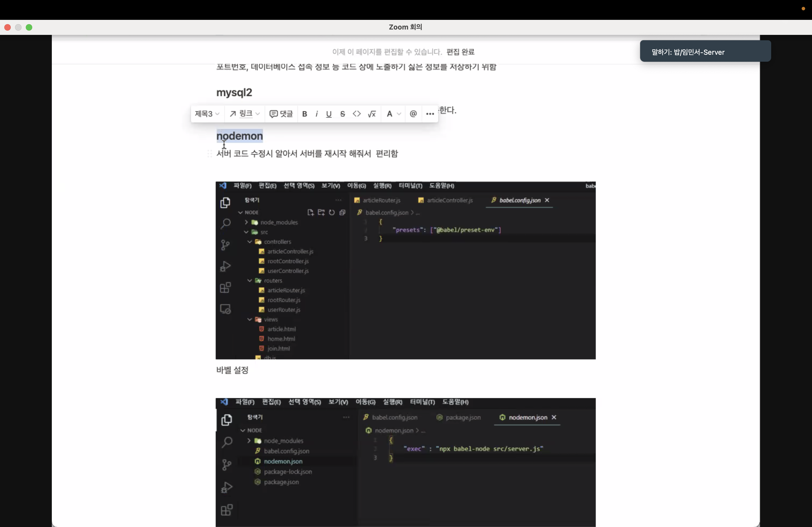Close the babel.config.json editor tab
The height and width of the screenshot is (527, 812).
[x=547, y=200]
